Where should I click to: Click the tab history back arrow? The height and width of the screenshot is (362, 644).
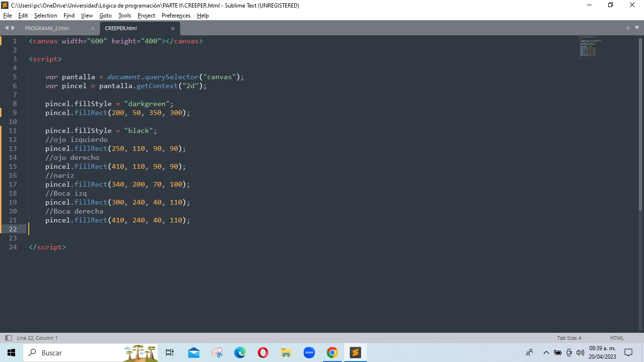(x=7, y=28)
